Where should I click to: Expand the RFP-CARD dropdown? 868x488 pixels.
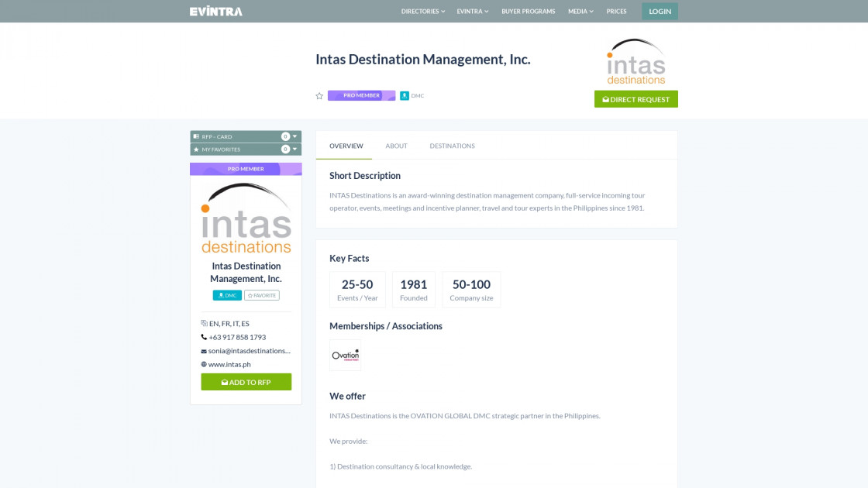[x=294, y=135]
